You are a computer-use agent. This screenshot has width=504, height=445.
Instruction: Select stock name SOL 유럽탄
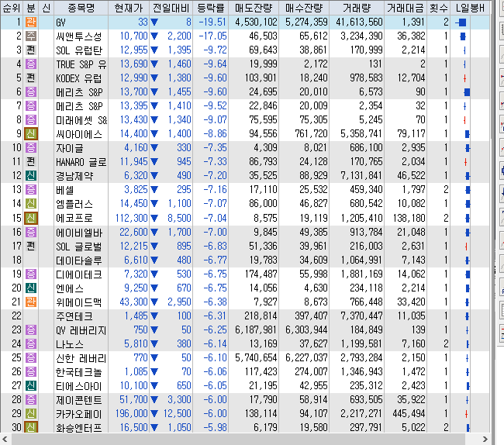click(x=79, y=50)
